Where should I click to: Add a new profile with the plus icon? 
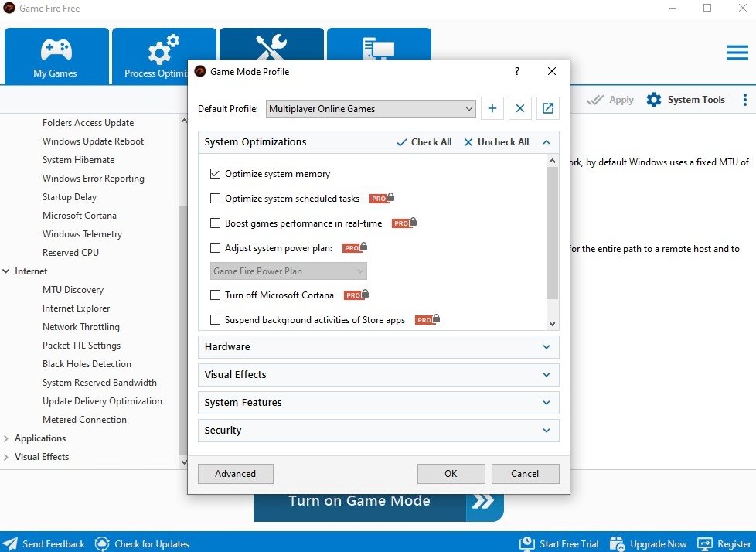click(x=492, y=108)
